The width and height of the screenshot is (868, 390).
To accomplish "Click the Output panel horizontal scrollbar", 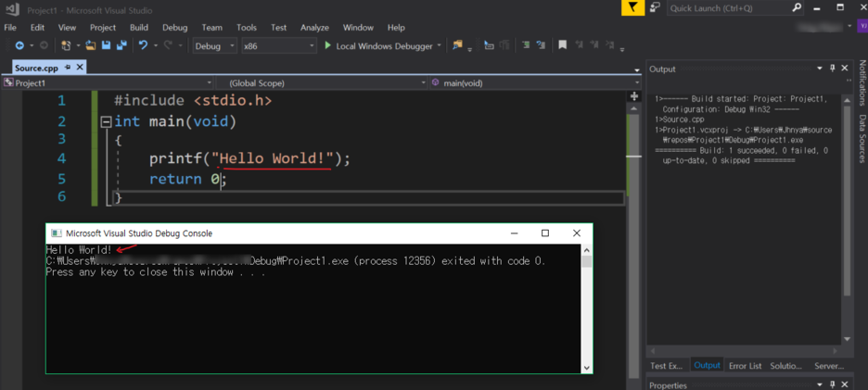I will pos(745,351).
